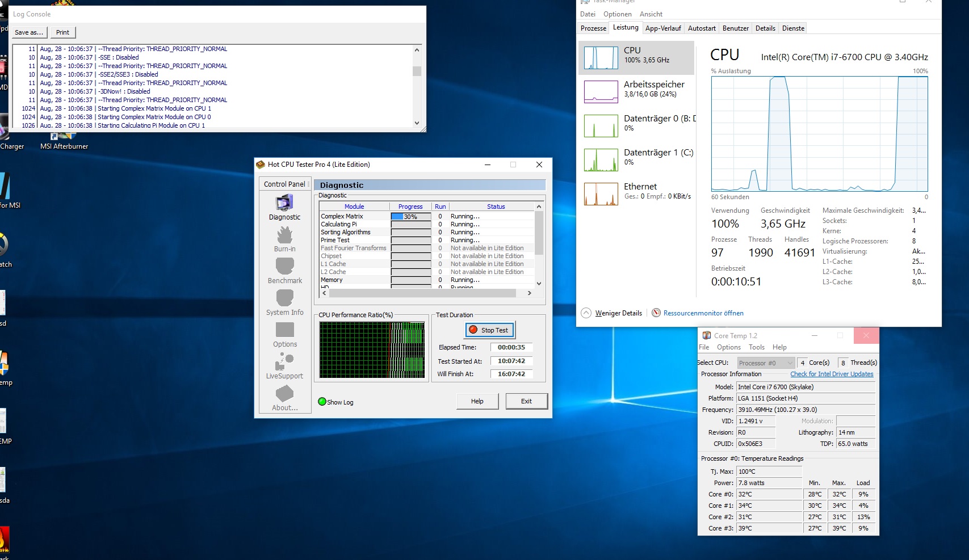Screen dimensions: 969x560
Task: Switch to the Details tab
Action: (765, 28)
